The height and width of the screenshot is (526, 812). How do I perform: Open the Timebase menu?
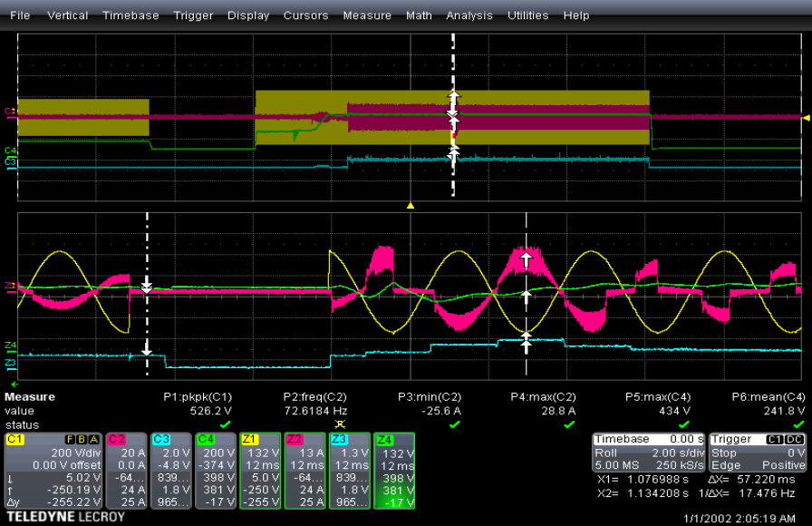point(130,15)
